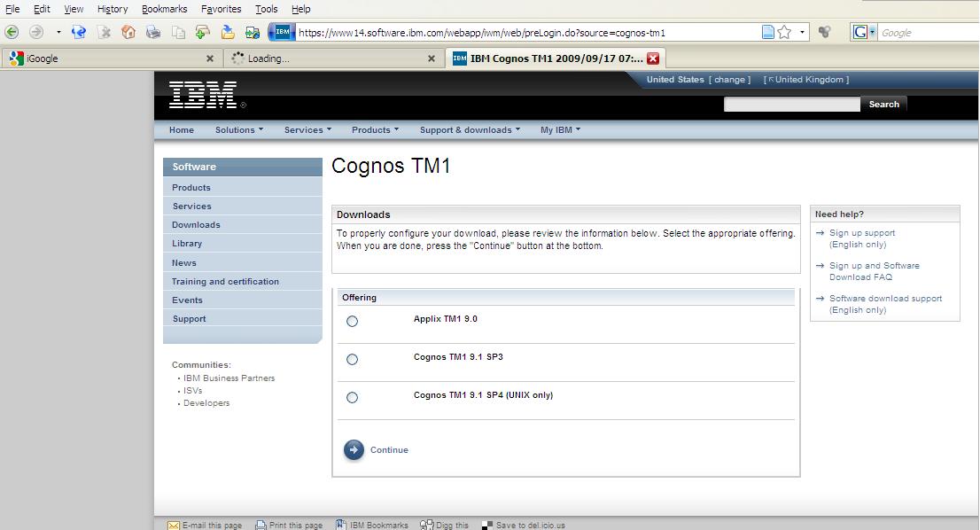The image size is (980, 530).
Task: Expand the Products navigation dropdown
Action: pyautogui.click(x=375, y=130)
